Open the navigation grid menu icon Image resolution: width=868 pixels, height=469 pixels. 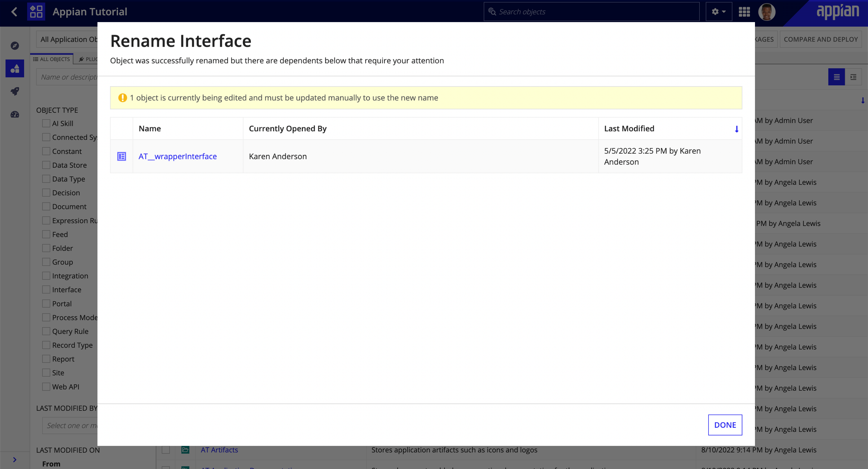[x=744, y=12]
